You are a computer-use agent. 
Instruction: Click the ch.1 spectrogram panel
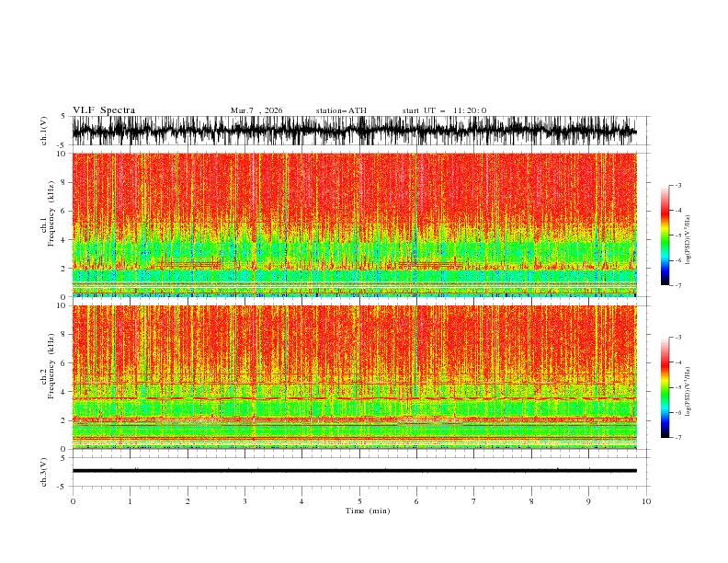click(354, 224)
